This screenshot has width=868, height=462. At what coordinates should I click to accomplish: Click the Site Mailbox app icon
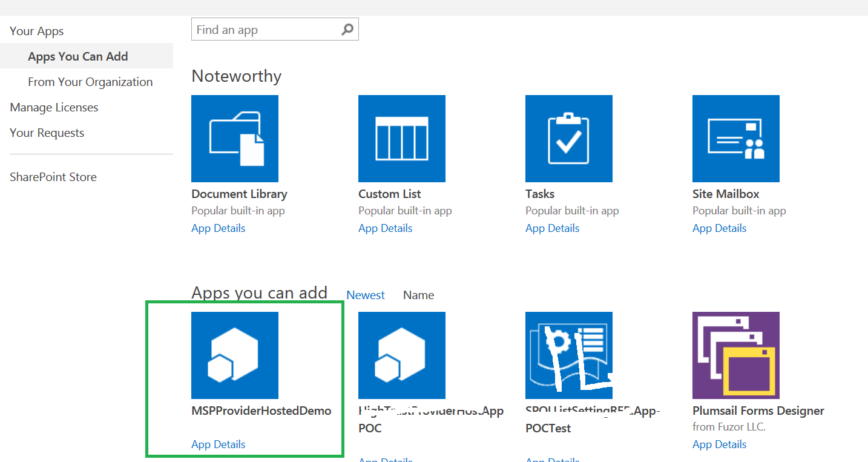735,138
